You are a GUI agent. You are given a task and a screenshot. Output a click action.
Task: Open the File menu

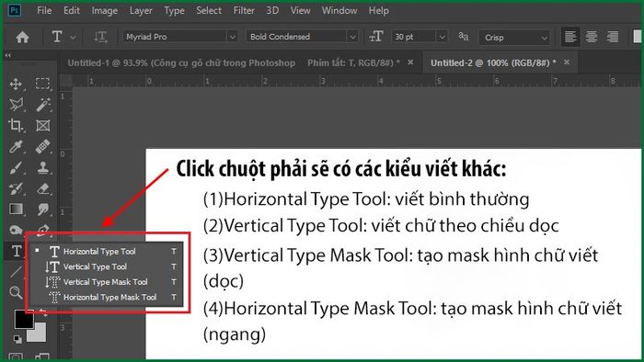coord(44,10)
